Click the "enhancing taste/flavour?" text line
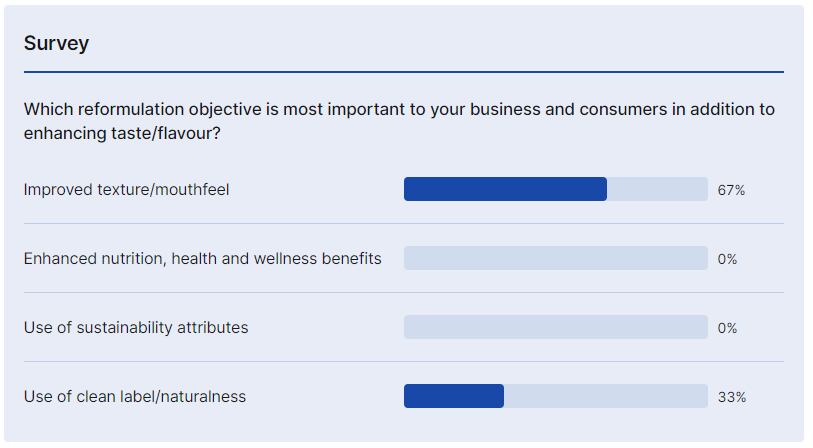Screen dimensions: 813x448 click(x=122, y=132)
